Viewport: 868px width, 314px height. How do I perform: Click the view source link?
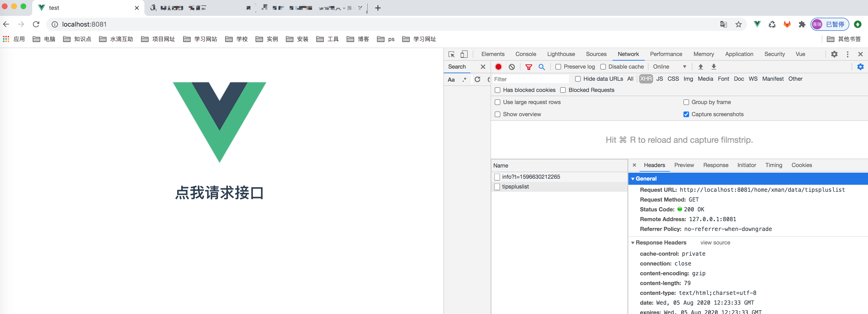[715, 243]
